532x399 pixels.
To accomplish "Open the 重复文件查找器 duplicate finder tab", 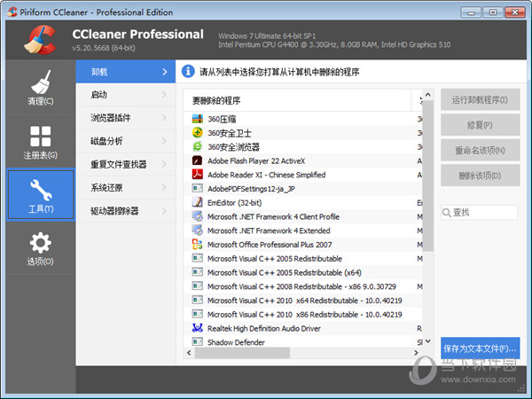I will (126, 165).
